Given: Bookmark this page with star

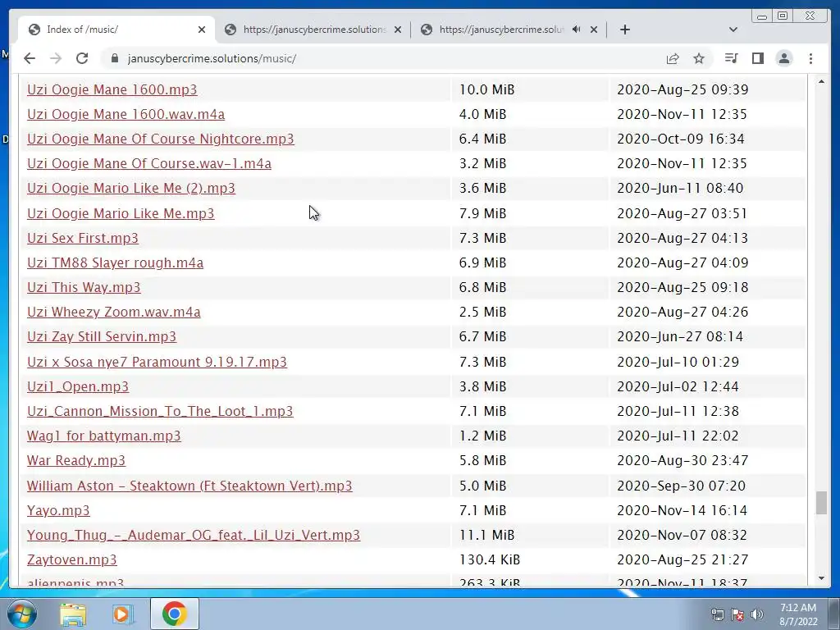Looking at the screenshot, I should [x=699, y=58].
